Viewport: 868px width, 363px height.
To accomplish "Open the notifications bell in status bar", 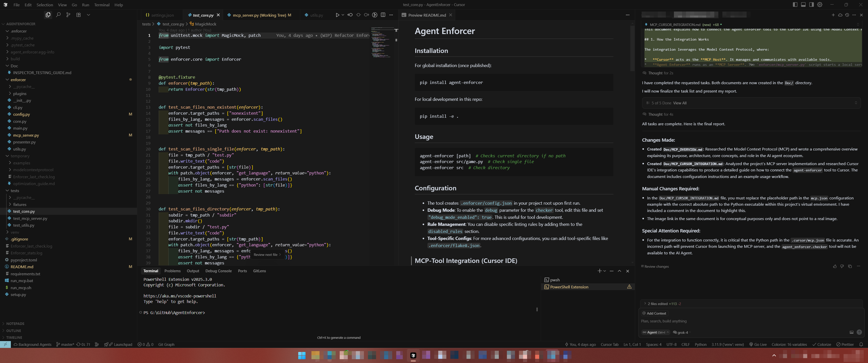I will coord(861,345).
